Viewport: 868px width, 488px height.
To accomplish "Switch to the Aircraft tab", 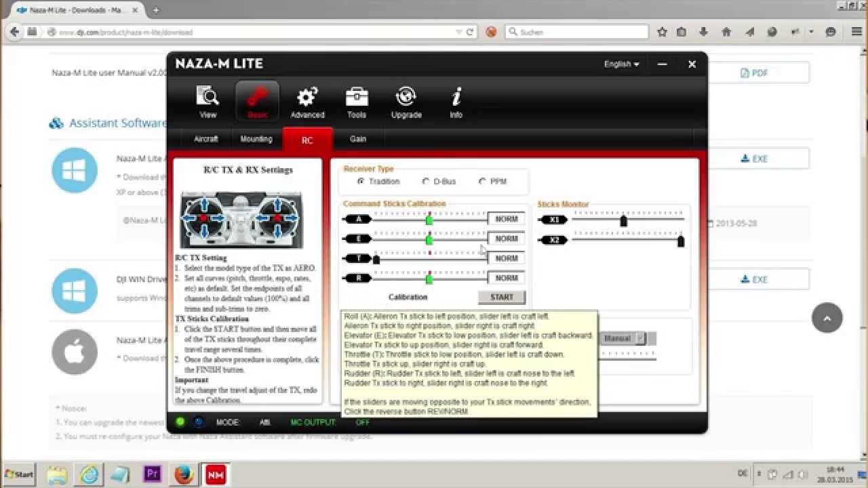I will (x=206, y=139).
